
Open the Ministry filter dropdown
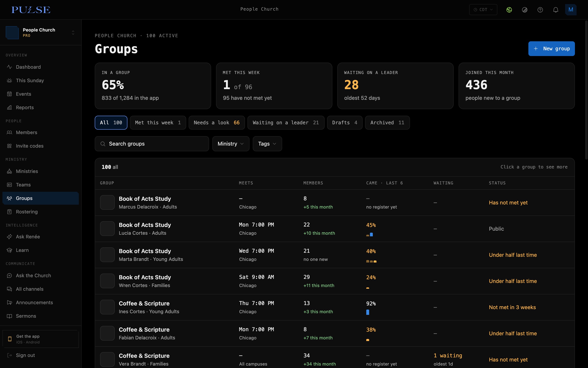click(231, 144)
